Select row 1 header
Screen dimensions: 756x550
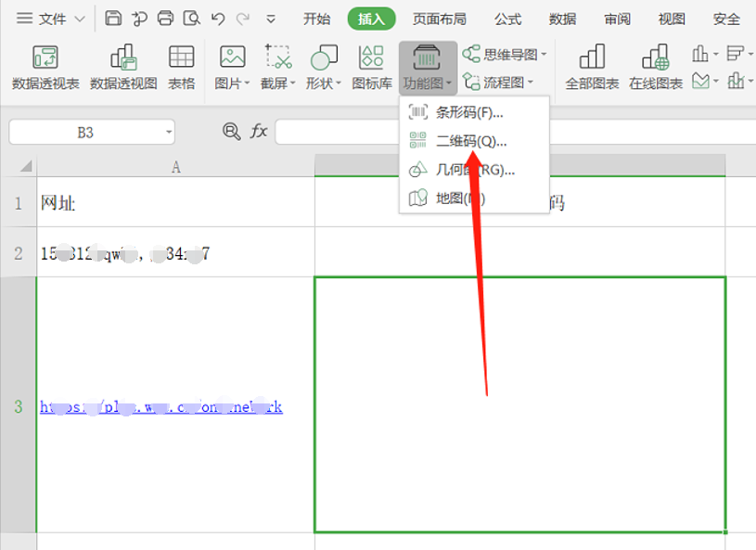click(19, 203)
